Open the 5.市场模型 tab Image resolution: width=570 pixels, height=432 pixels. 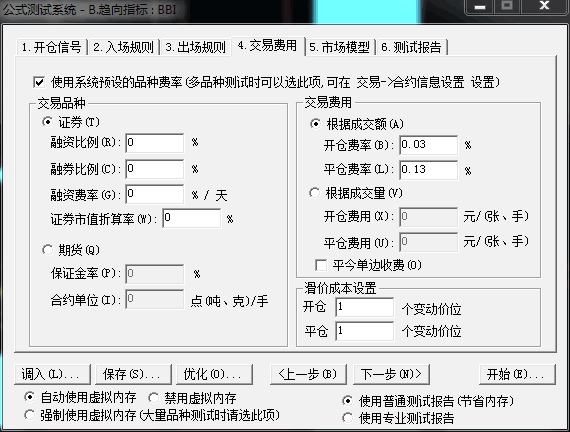[x=340, y=47]
